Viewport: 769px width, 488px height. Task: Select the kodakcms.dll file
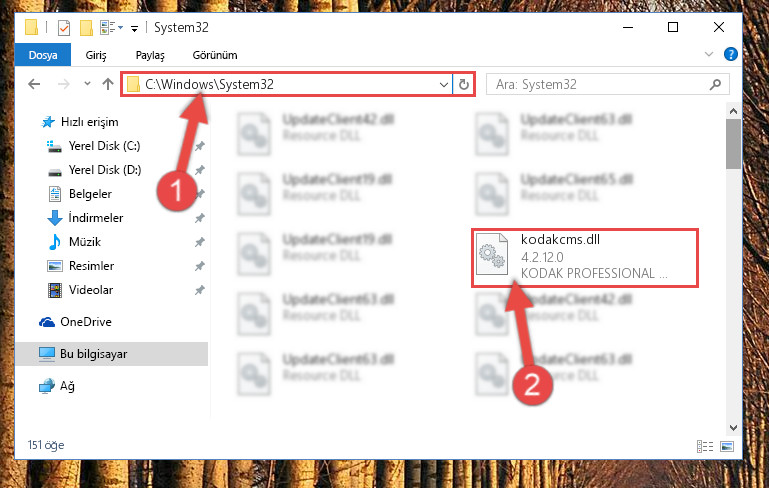click(x=585, y=257)
